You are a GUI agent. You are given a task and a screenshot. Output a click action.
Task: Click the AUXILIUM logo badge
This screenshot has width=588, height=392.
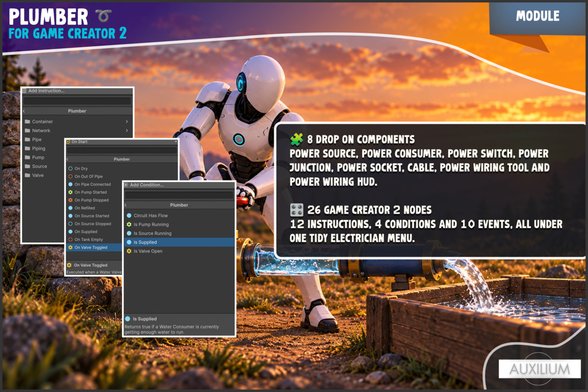coord(539,369)
